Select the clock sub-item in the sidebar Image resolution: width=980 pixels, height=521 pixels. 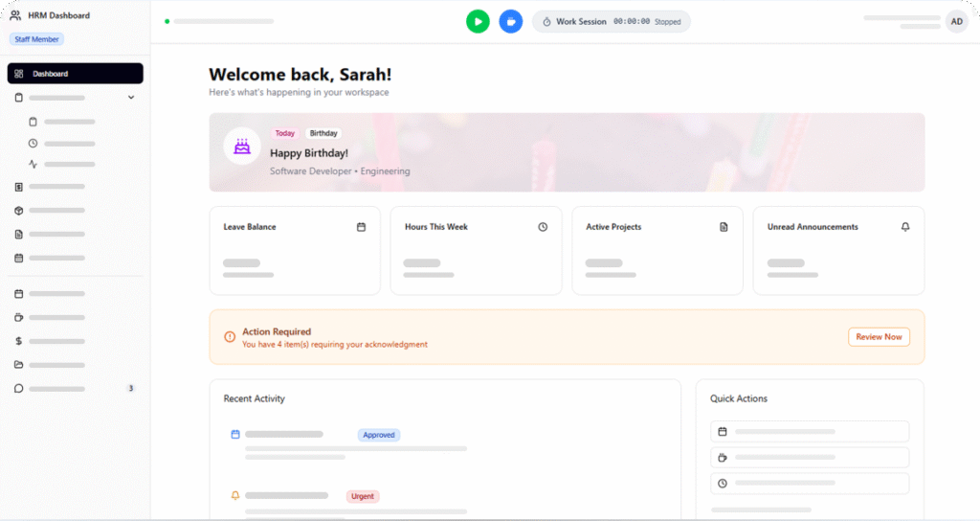(x=33, y=144)
